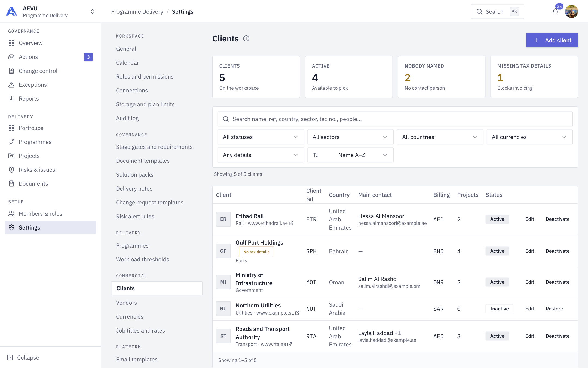Viewport: 588px width, 368px height.
Task: Click the Actions badge showing 3
Action: click(88, 57)
